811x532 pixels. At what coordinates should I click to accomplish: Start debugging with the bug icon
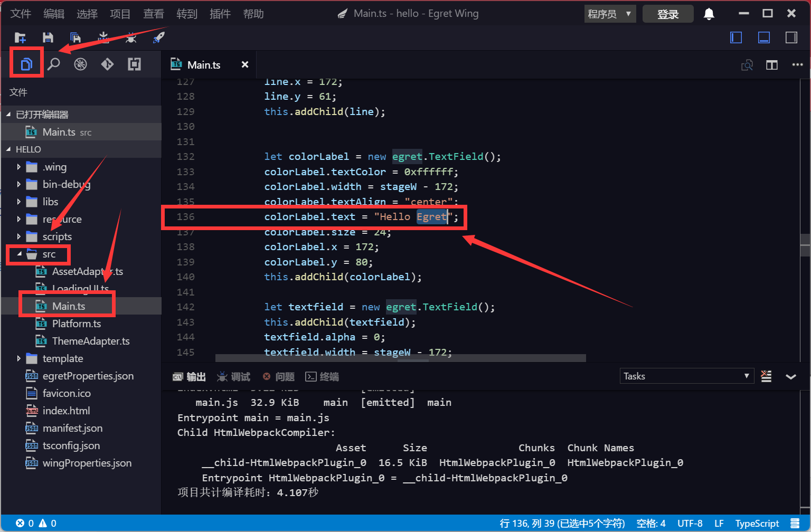pyautogui.click(x=131, y=37)
